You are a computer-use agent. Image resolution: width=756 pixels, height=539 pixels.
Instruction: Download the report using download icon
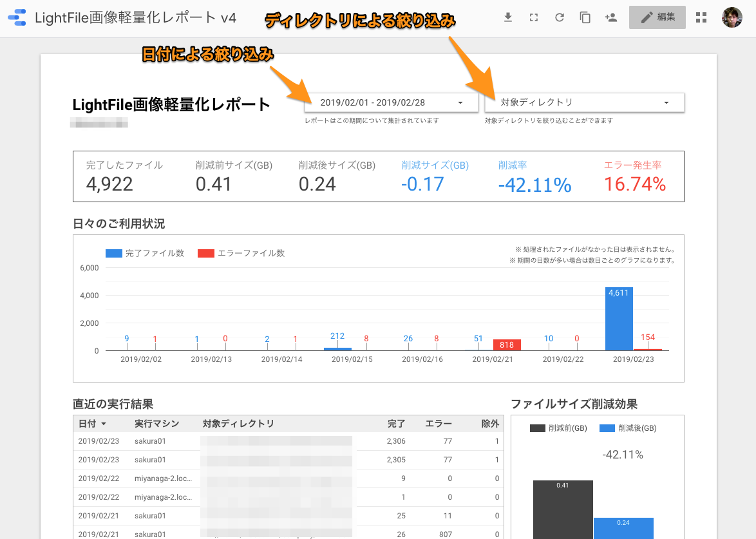point(507,18)
